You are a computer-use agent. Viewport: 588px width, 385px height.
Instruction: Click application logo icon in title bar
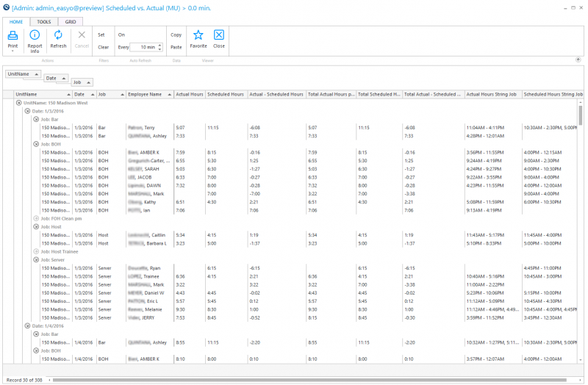click(x=6, y=7)
